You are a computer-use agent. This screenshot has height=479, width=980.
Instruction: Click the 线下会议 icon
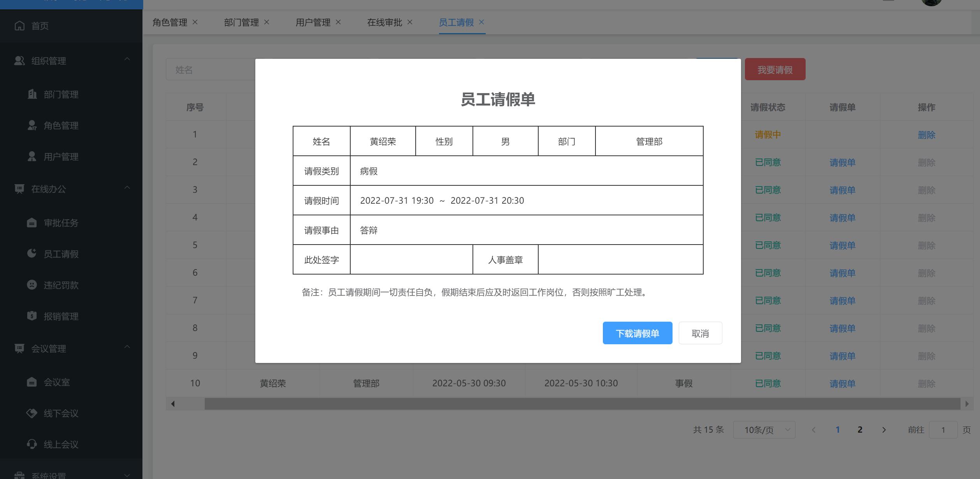32,413
